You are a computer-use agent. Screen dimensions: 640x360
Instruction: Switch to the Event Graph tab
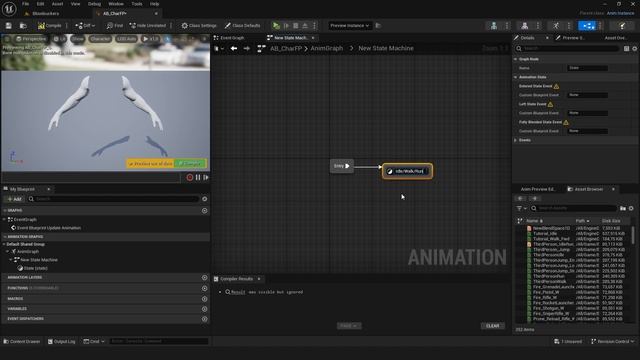232,38
